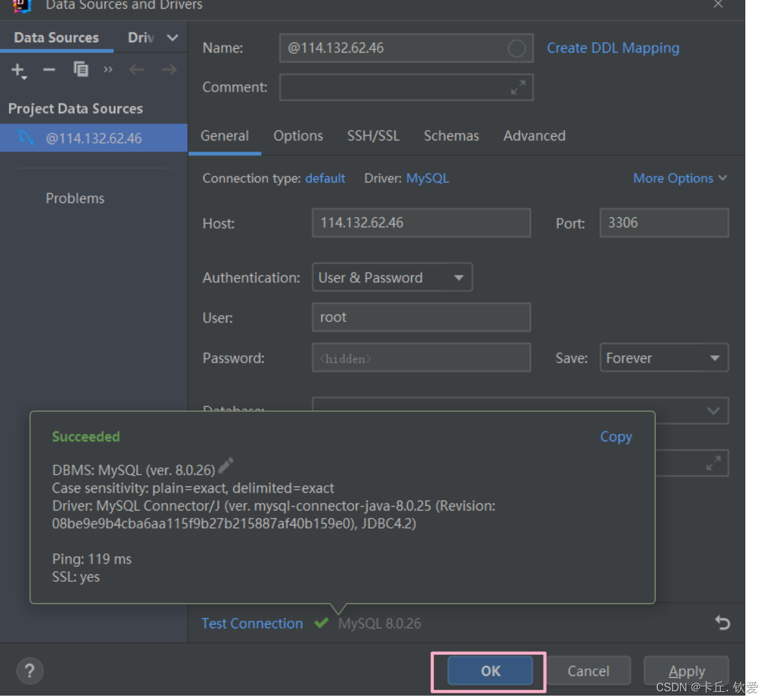Click into the Comment input field
Image resolution: width=767 pixels, height=700 pixels.
coord(406,88)
